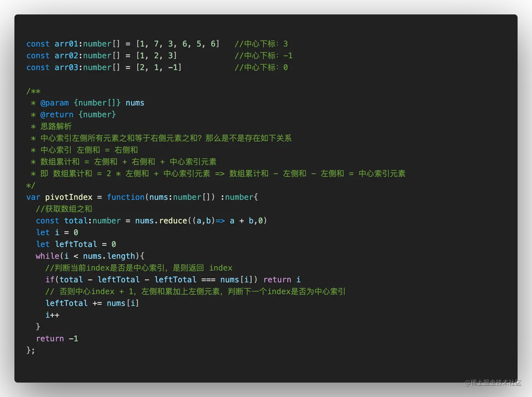Click the array literal [1, 7, 3, 6, 5, 6]

coord(178,44)
